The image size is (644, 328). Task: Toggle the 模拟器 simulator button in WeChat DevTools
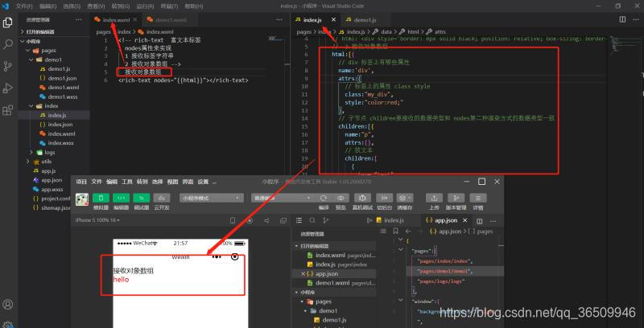coord(101,198)
